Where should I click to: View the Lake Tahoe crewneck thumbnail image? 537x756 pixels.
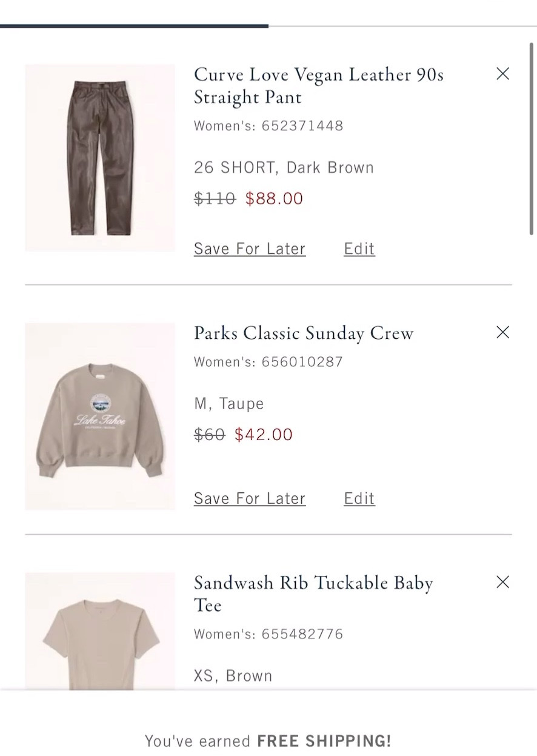pyautogui.click(x=99, y=416)
